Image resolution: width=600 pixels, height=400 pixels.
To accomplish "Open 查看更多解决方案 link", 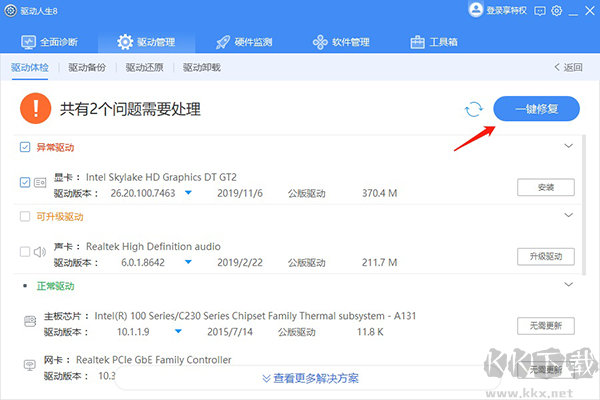I will (x=310, y=378).
